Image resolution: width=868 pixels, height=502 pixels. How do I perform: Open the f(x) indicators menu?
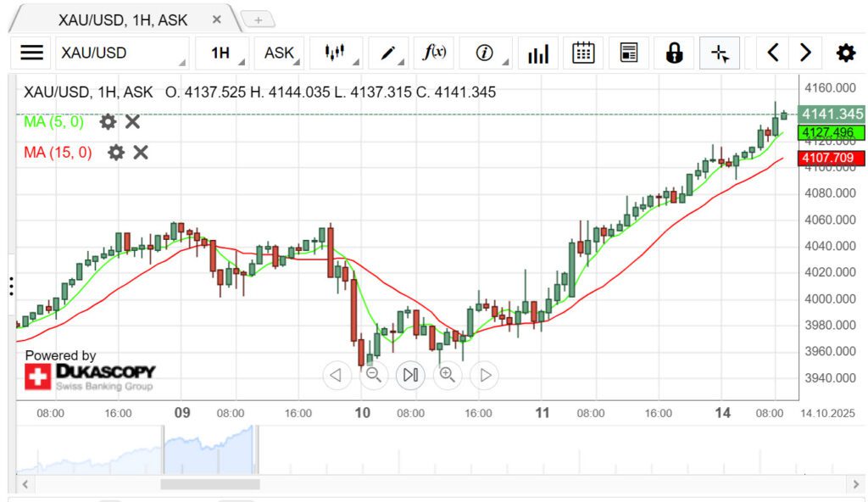[434, 53]
